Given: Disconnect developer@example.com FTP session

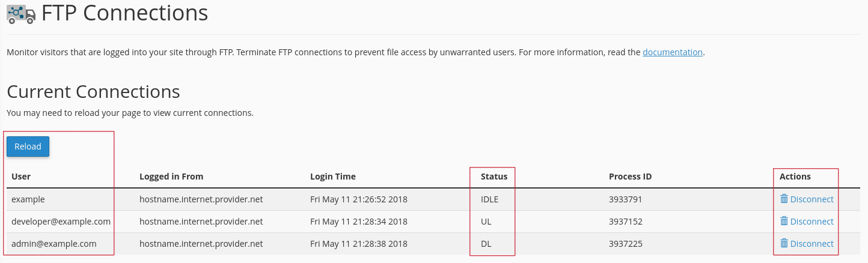Looking at the screenshot, I should (x=811, y=222).
